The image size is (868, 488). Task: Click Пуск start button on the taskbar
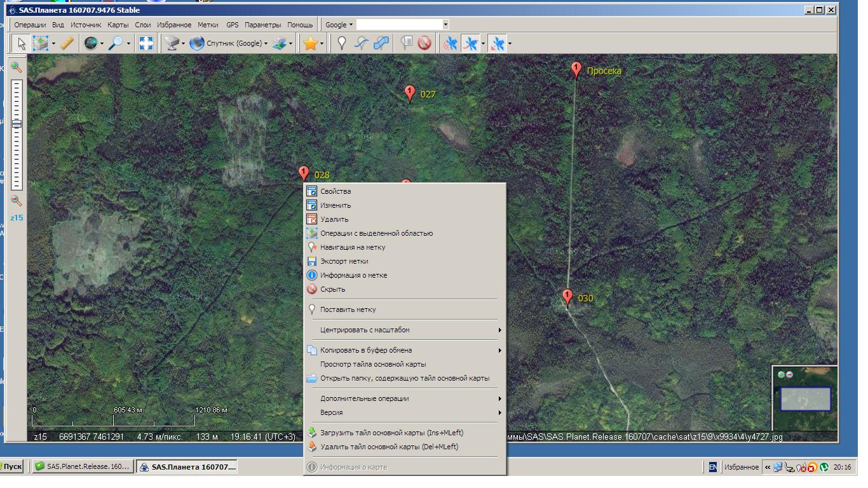pyautogui.click(x=11, y=466)
